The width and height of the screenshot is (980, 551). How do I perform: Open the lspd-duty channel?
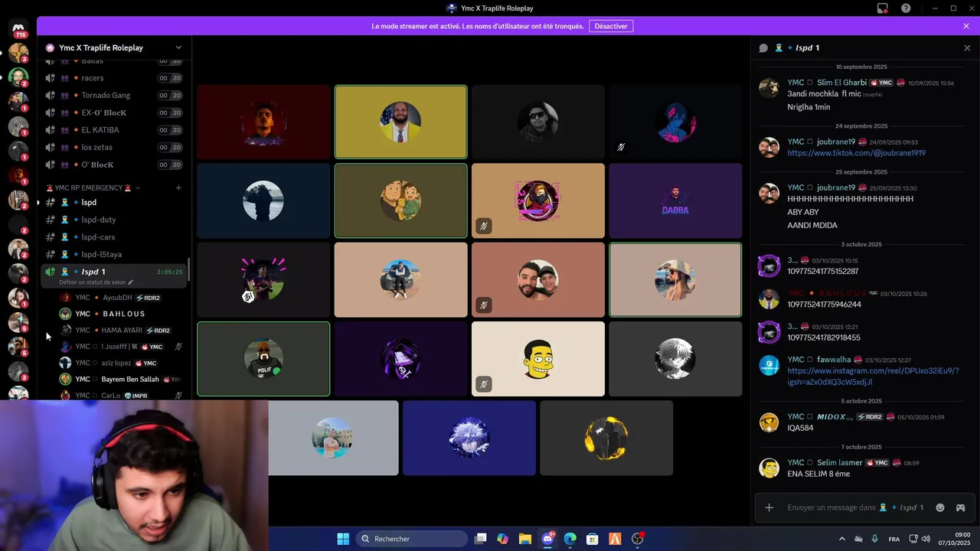(113, 220)
